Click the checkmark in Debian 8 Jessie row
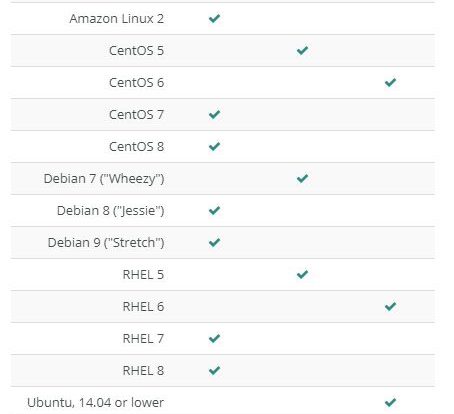454x414 pixels. point(214,210)
